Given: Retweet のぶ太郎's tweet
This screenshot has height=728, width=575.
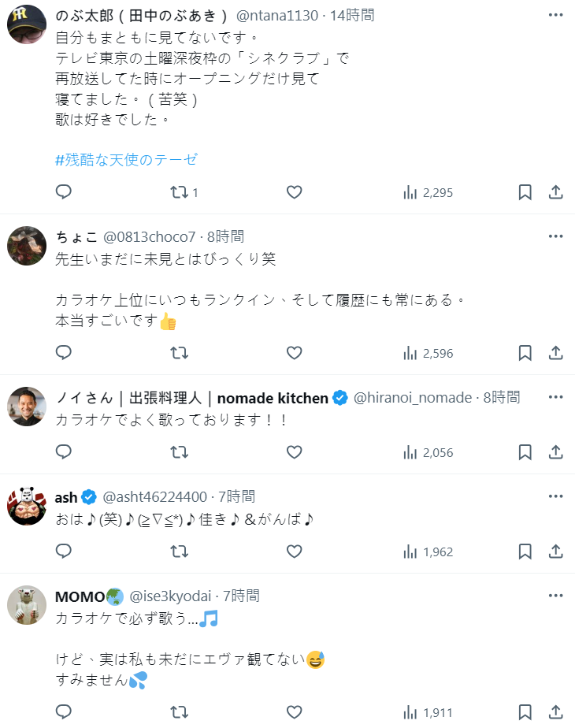Looking at the screenshot, I should [x=180, y=192].
